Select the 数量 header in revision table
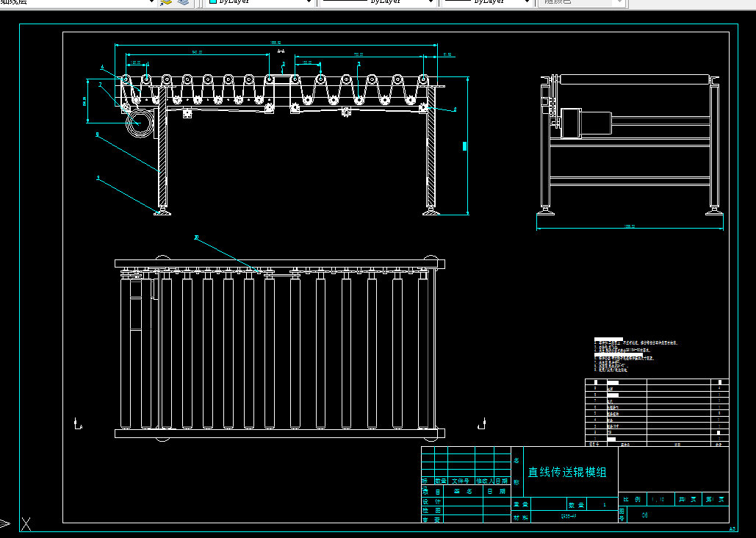 441,481
